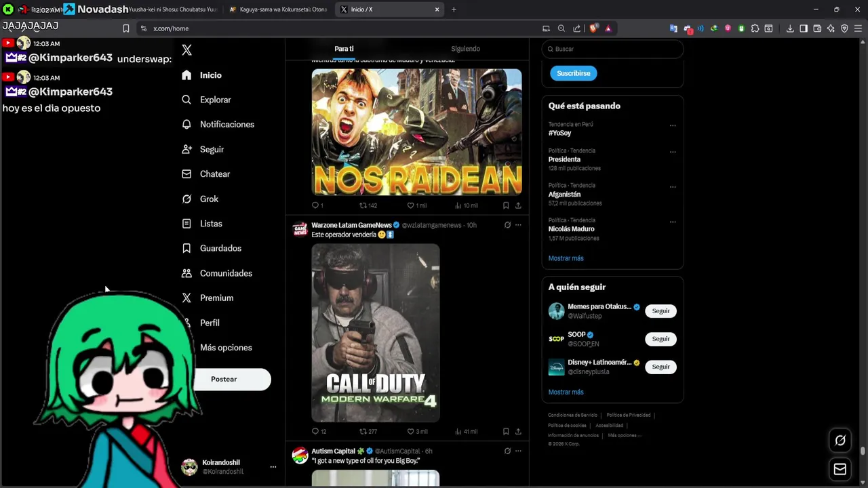The height and width of the screenshot is (488, 868).
Task: Open more options for Nicolás Maduro trend
Action: 673,222
